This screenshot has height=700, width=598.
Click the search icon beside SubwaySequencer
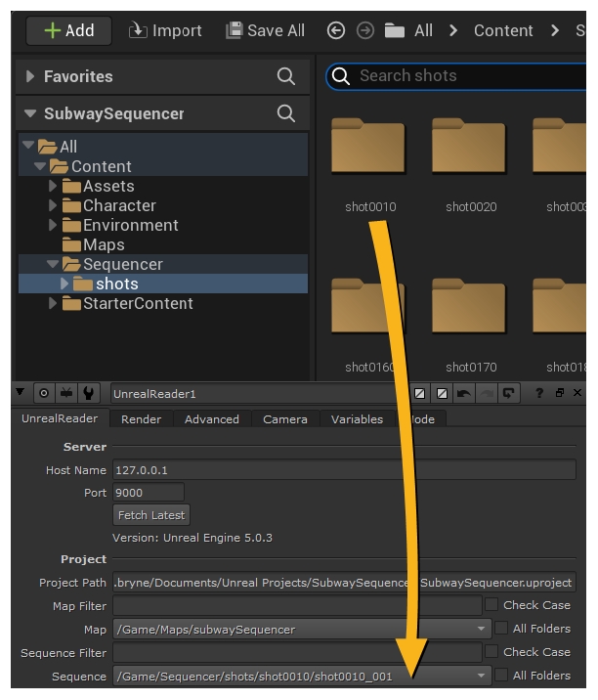click(285, 114)
